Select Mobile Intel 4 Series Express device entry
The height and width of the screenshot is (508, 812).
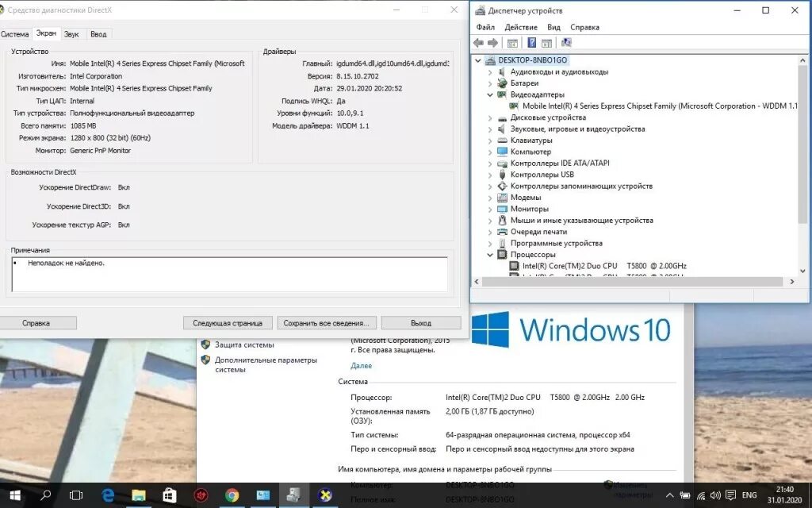coord(660,106)
